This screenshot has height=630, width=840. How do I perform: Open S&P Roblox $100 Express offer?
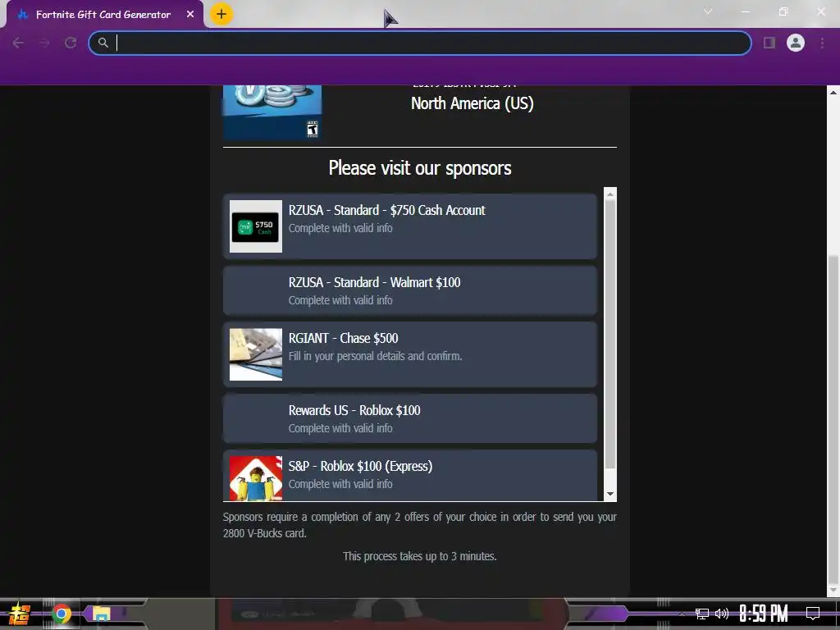pos(410,476)
